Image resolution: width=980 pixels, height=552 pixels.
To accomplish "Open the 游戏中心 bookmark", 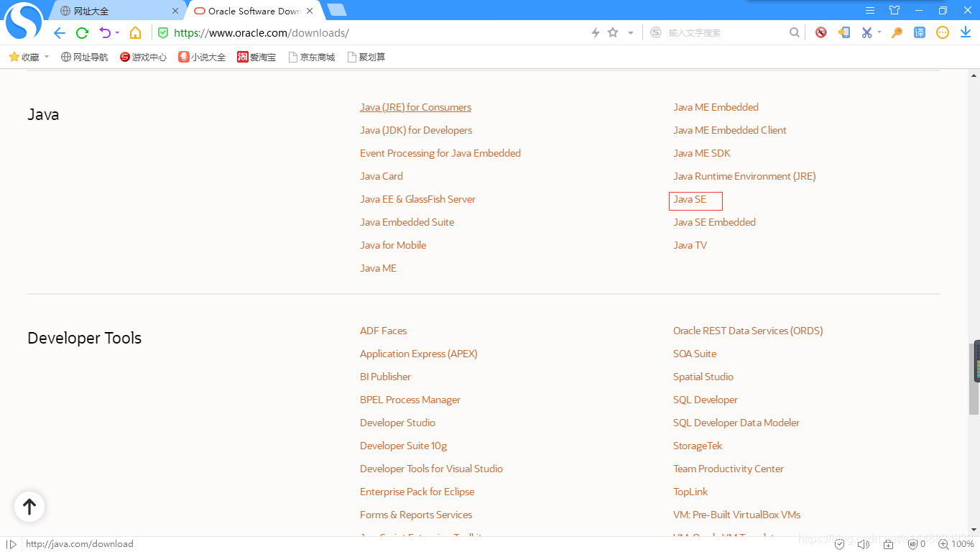I will (x=143, y=57).
